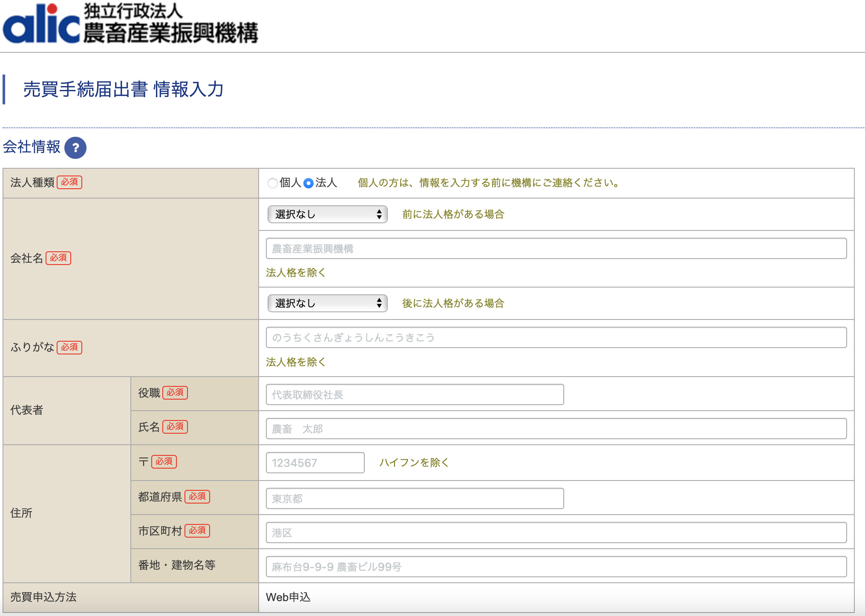Click the 都道府県 input field
Screen dimensions: 865x616
click(x=415, y=498)
